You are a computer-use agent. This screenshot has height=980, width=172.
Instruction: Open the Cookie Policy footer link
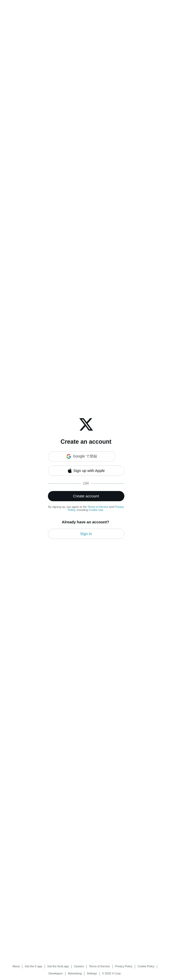pos(146,966)
